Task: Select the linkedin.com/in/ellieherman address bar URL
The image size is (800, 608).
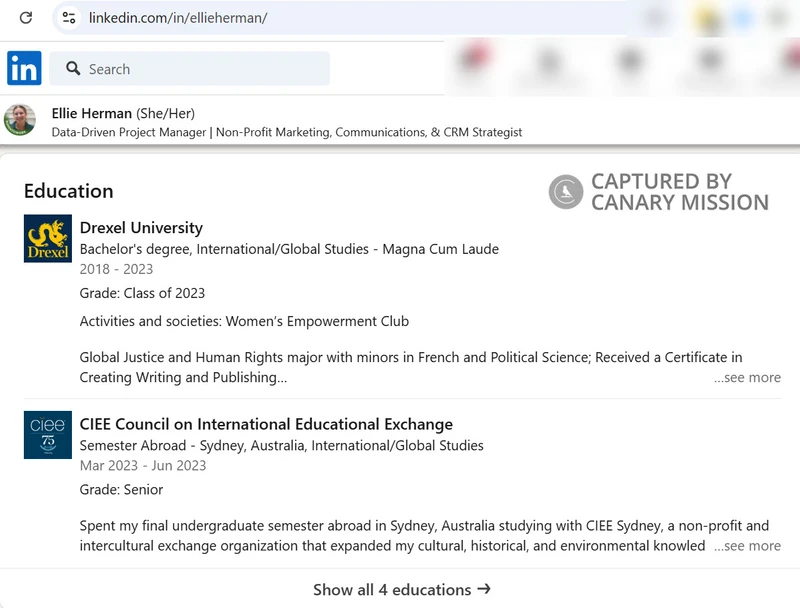Action: pos(178,18)
